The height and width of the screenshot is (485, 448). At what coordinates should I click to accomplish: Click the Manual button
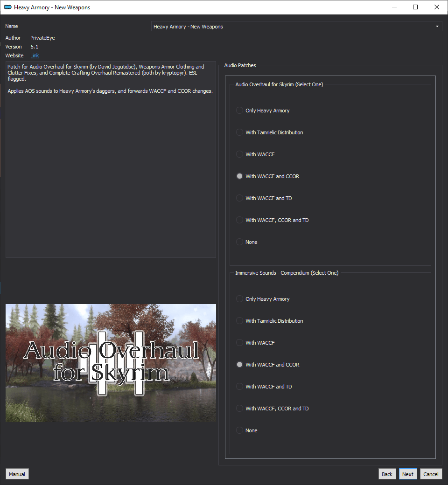click(17, 474)
